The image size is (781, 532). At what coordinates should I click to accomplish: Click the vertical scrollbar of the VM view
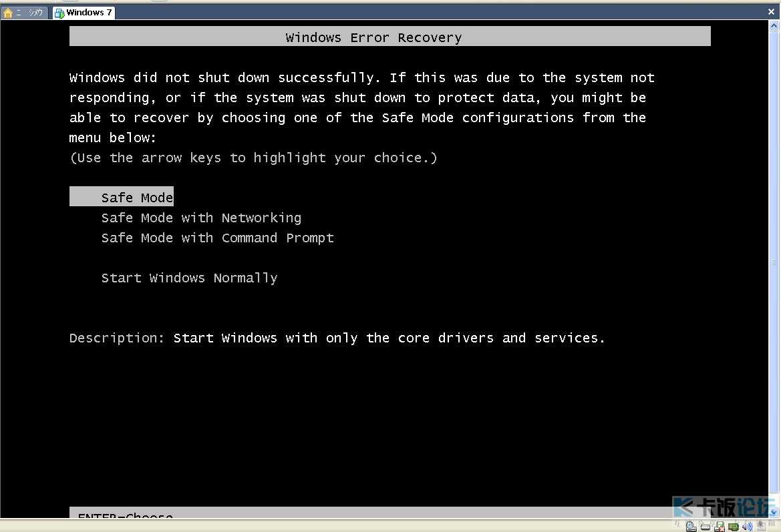click(x=774, y=269)
